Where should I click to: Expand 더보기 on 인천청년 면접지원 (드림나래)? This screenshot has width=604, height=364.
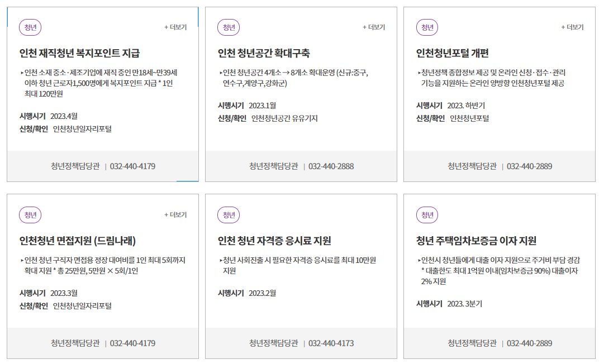point(175,215)
